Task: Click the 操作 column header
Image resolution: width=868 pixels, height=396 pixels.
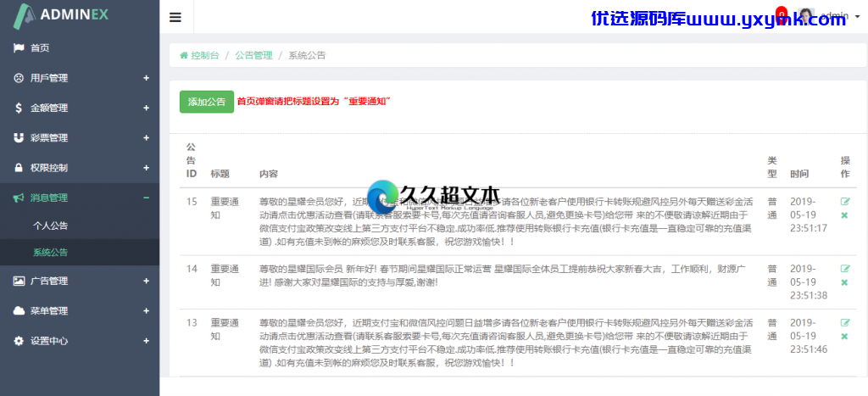Action: 845,167
